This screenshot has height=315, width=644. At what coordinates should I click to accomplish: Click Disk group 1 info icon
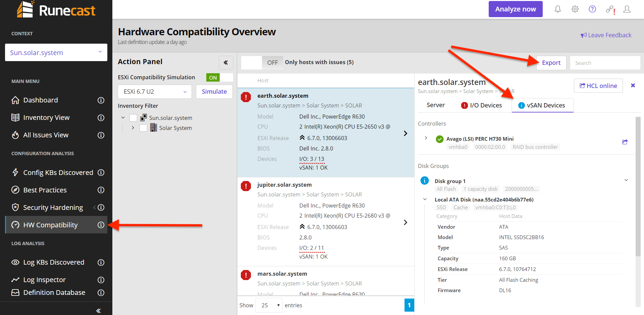424,181
